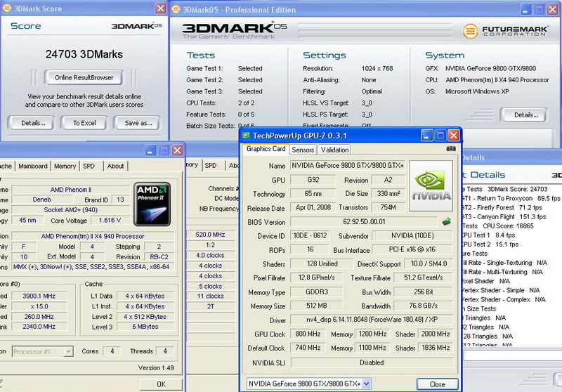Click the Socket AM2+ (940) package field
Viewport: 562px width, 392px height.
click(71, 209)
